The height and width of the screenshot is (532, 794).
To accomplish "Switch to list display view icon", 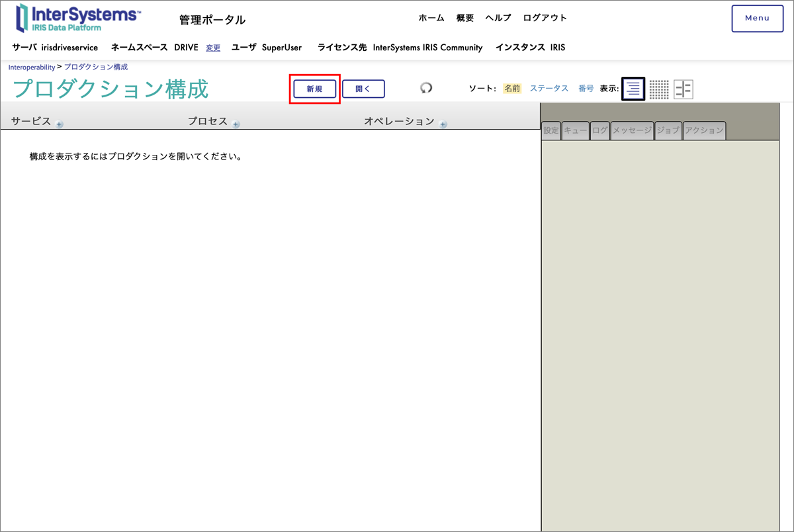I will (633, 89).
